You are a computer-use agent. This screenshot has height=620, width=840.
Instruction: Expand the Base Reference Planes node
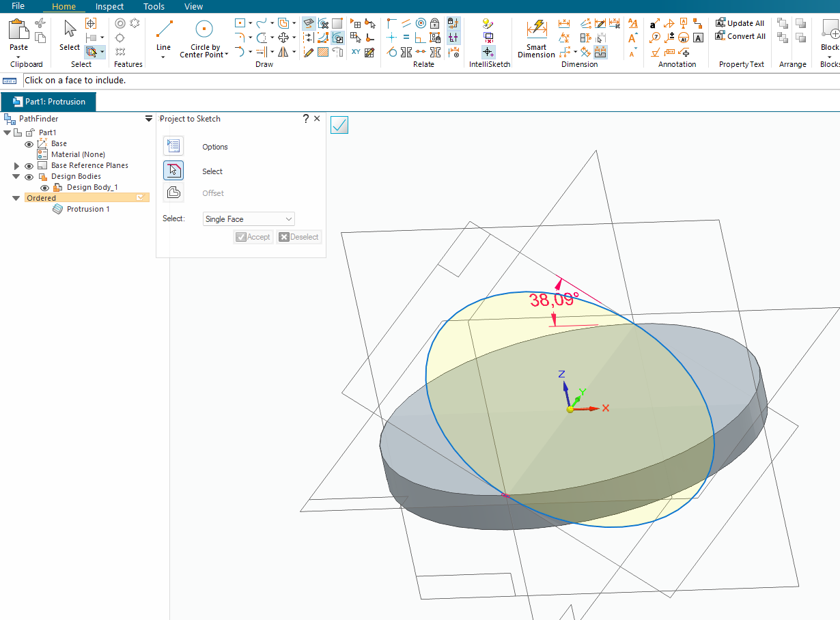coord(16,166)
